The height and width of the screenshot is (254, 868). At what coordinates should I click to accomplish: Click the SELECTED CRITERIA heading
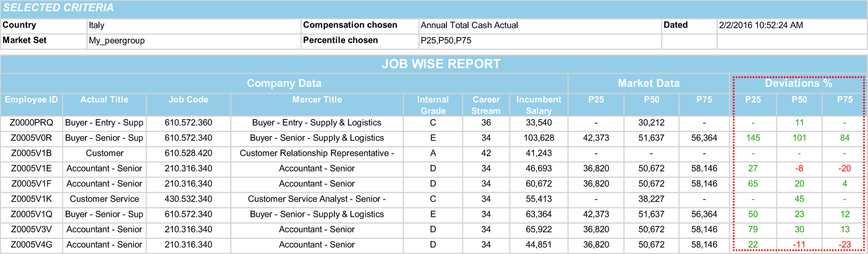click(59, 8)
